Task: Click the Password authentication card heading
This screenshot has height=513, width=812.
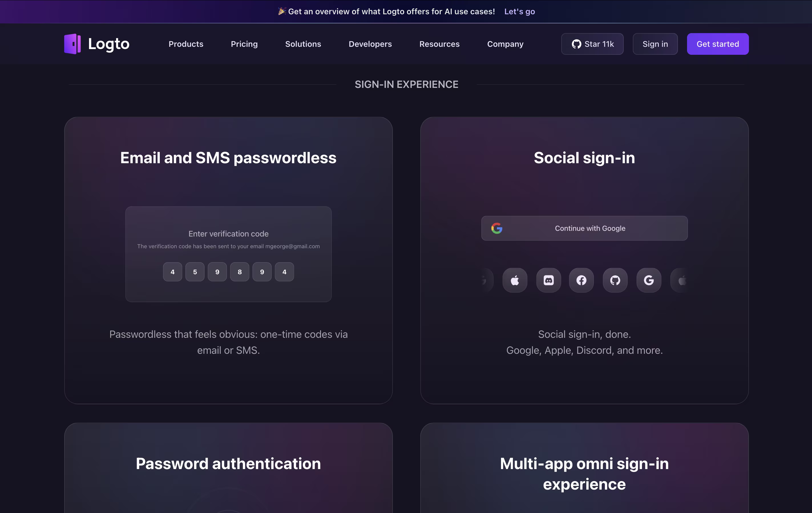Action: tap(228, 463)
